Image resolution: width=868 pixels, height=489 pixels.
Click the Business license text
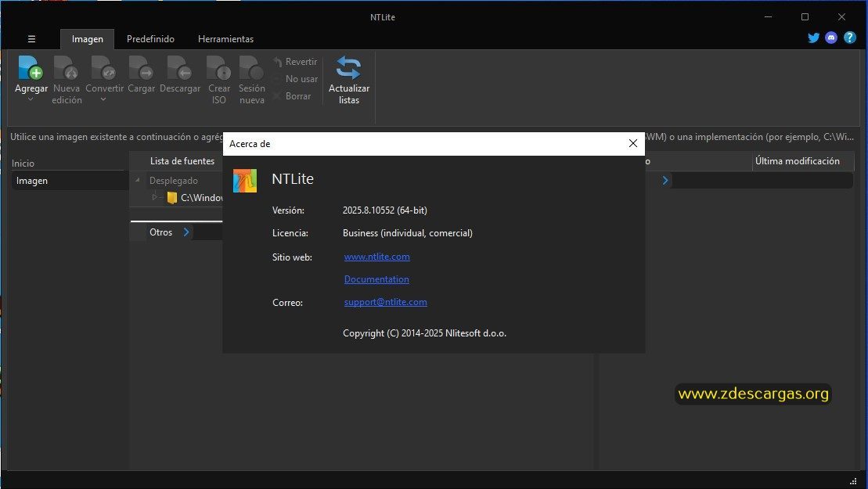(x=408, y=233)
